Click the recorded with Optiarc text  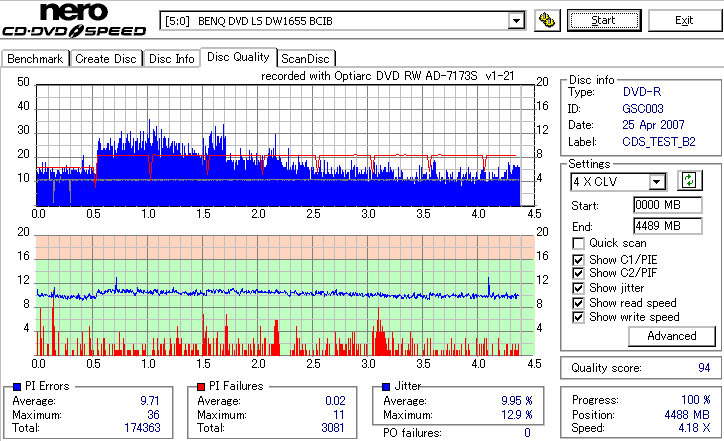point(387,76)
